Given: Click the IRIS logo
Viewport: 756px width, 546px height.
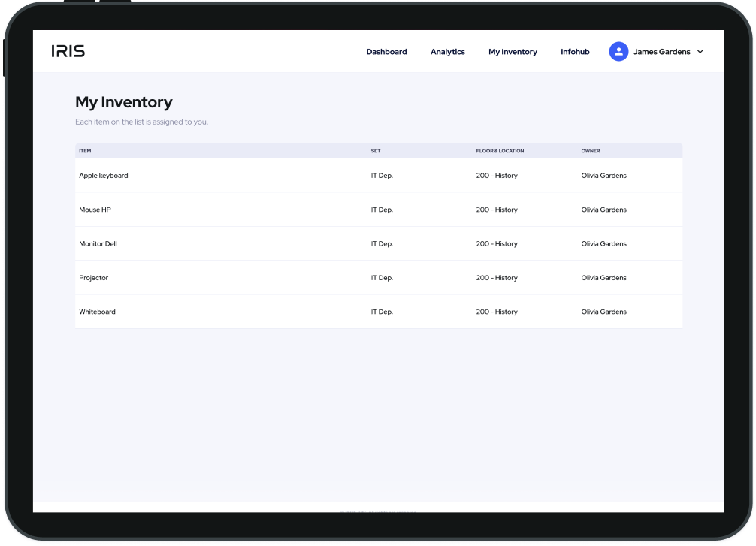Looking at the screenshot, I should click(x=68, y=50).
